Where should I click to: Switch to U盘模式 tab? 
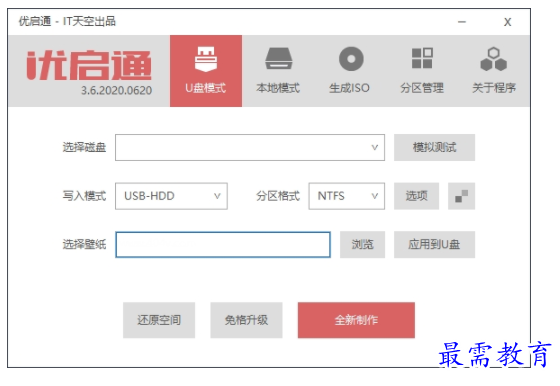pyautogui.click(x=206, y=71)
